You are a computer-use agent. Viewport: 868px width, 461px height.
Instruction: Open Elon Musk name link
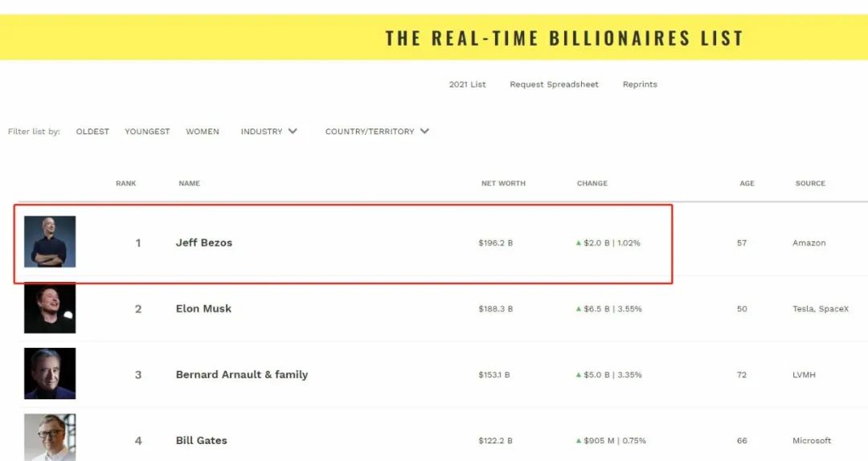pos(203,308)
